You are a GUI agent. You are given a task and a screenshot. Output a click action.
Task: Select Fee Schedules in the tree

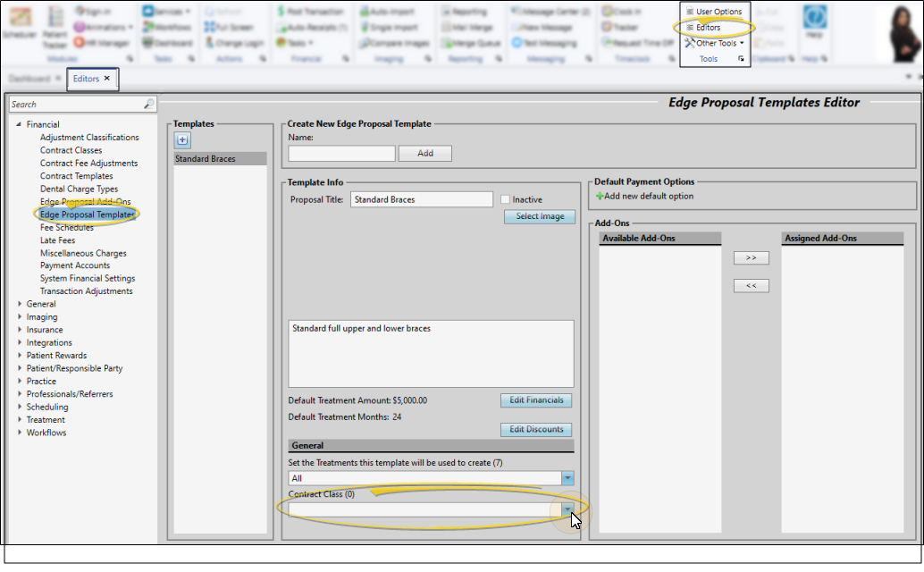pos(67,228)
